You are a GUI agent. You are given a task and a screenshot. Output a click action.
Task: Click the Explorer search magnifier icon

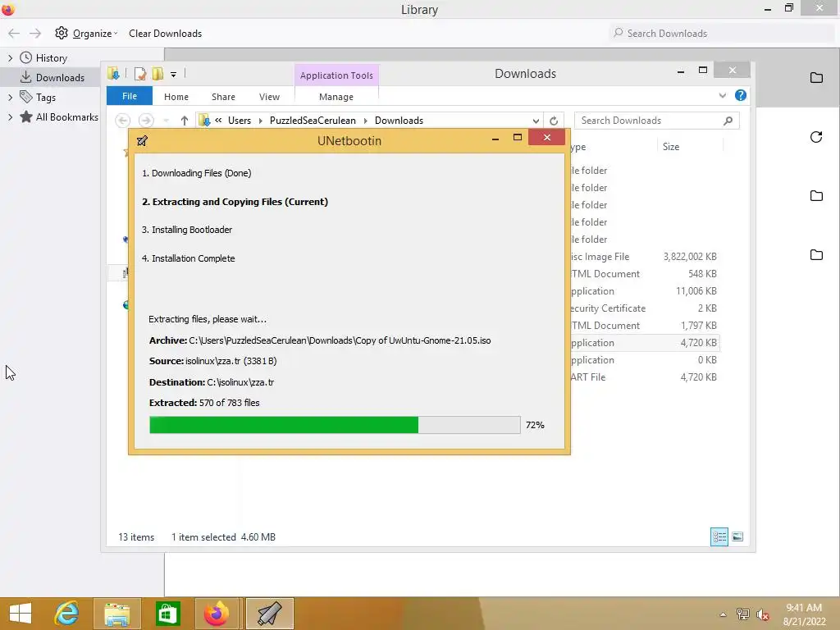coord(728,121)
